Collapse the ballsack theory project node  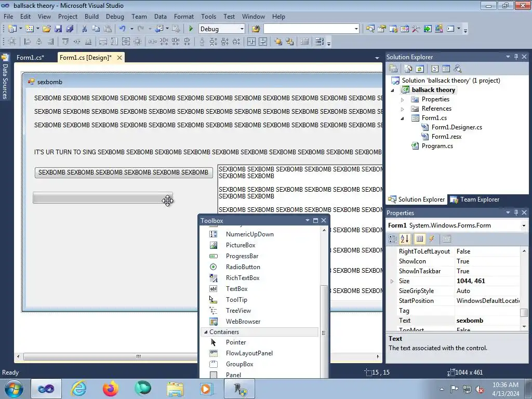[x=393, y=90]
